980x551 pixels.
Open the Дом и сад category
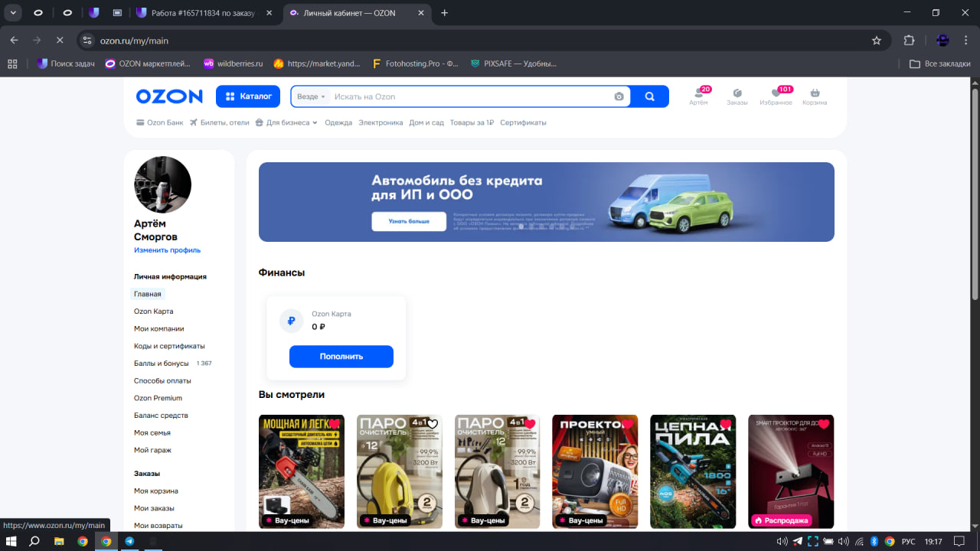click(x=426, y=122)
